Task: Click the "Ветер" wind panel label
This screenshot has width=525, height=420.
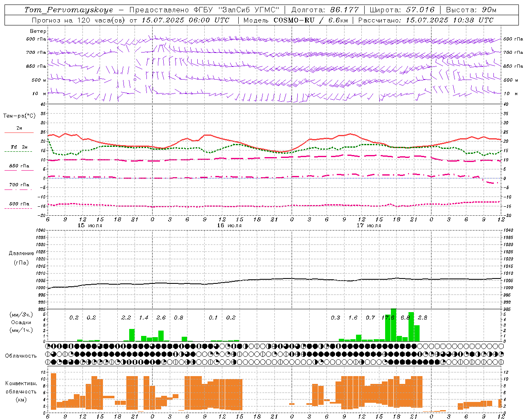Action: point(38,31)
